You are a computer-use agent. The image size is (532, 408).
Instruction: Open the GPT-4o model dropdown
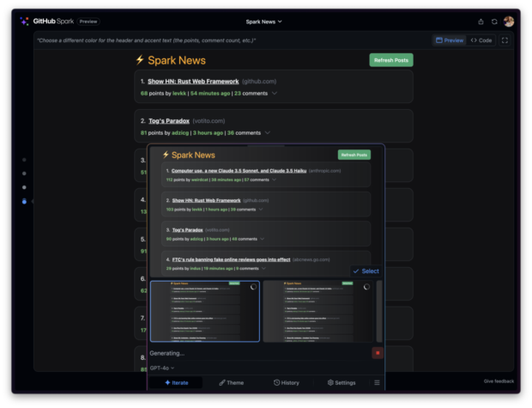tap(162, 368)
